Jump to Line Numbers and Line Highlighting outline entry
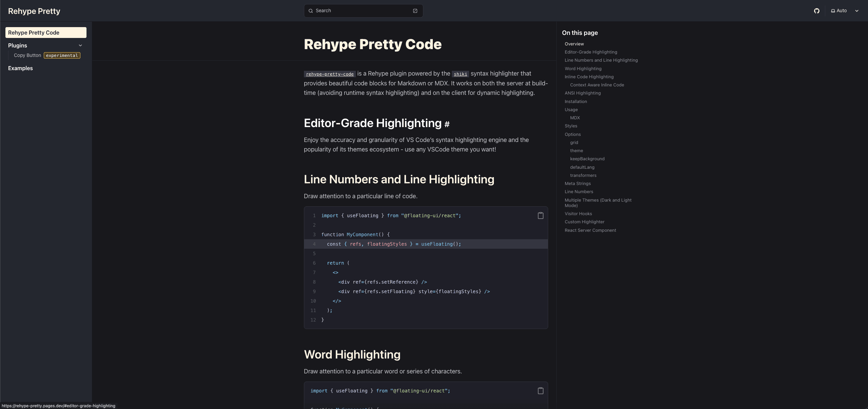 (x=601, y=60)
